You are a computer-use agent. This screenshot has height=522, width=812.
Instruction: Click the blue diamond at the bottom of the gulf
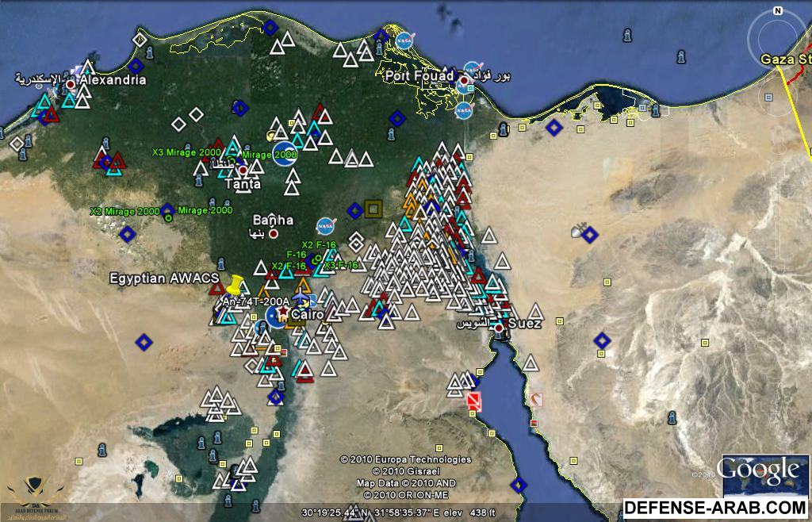(x=519, y=485)
